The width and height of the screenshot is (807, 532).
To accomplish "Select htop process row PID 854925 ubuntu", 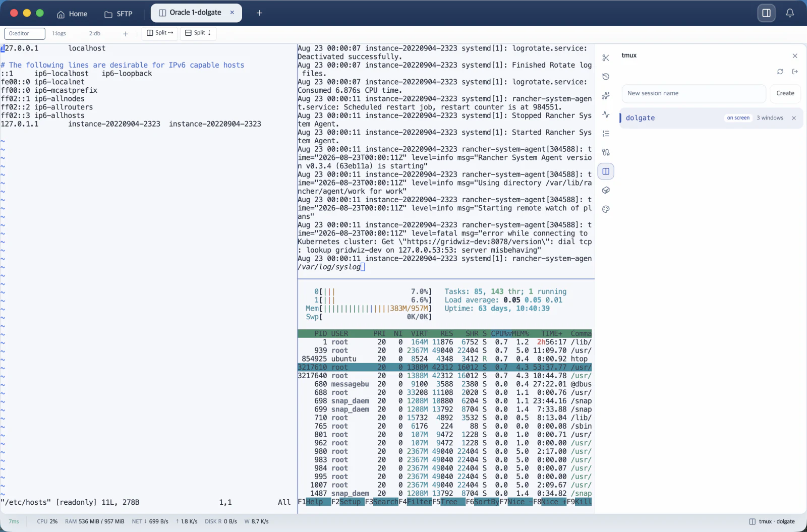I will [444, 359].
